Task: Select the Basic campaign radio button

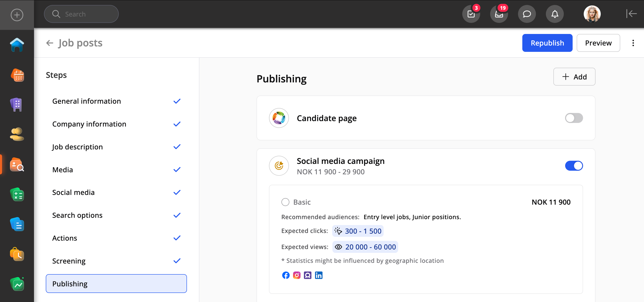Action: [285, 202]
